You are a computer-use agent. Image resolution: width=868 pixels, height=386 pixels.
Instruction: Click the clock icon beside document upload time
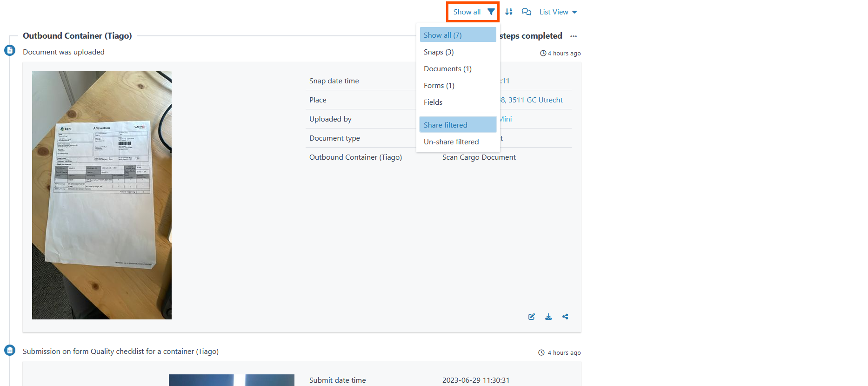point(543,53)
